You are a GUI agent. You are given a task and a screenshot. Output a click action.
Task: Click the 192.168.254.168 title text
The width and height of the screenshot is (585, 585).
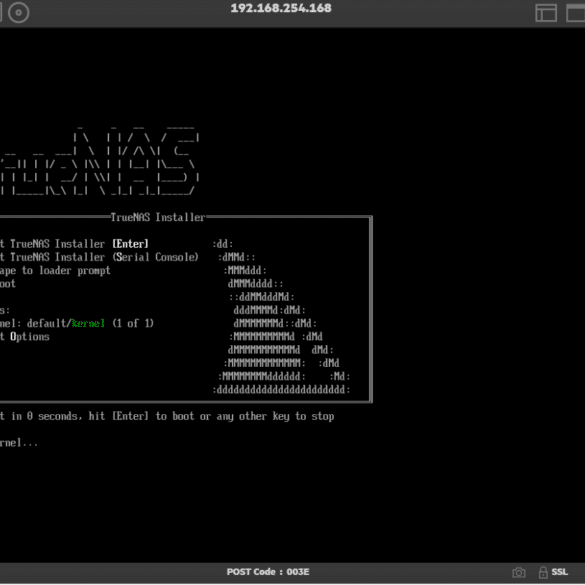click(x=281, y=8)
